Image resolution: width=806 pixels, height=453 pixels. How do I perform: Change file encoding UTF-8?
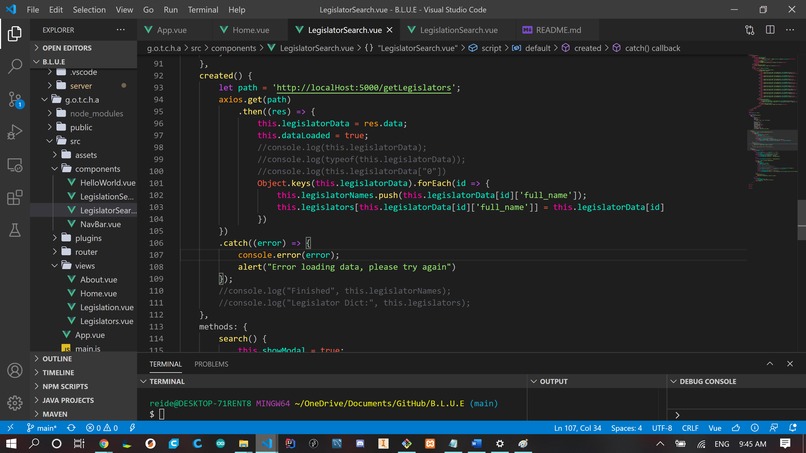[x=662, y=428]
